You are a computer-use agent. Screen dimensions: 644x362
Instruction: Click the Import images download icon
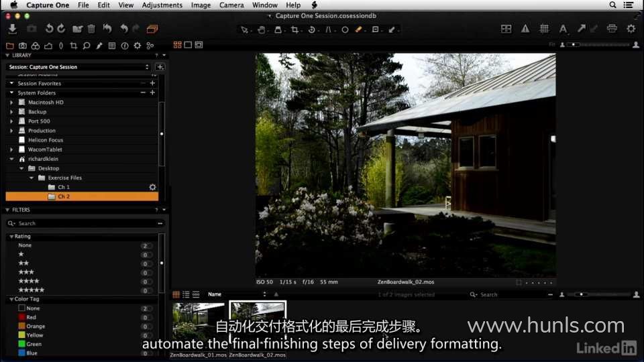point(12,29)
